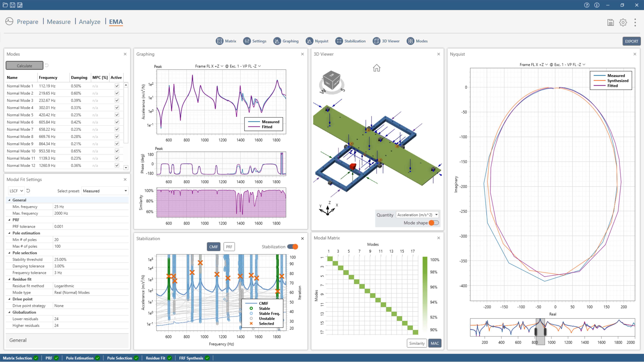The height and width of the screenshot is (362, 644).
Task: Open the Select preset Measured dropdown
Action: click(x=105, y=191)
